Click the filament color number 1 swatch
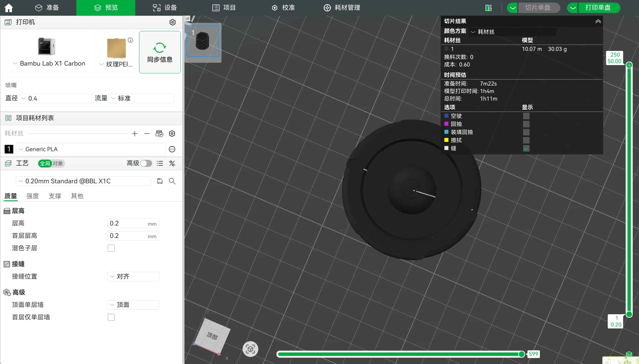This screenshot has width=639, height=364. point(9,149)
